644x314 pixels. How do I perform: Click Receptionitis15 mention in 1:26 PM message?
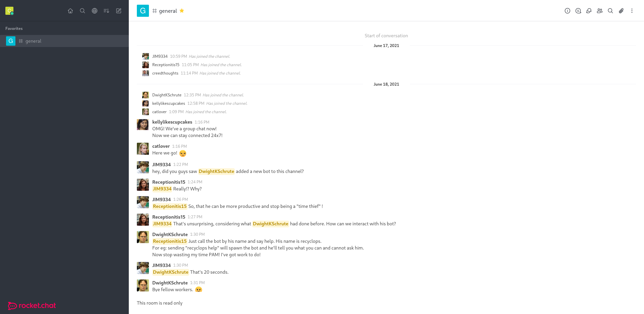pyautogui.click(x=170, y=206)
